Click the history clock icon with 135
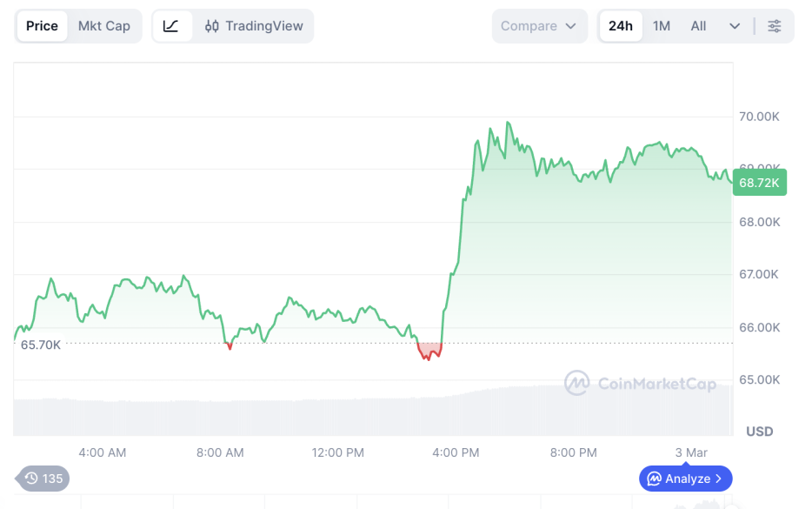 pyautogui.click(x=43, y=478)
